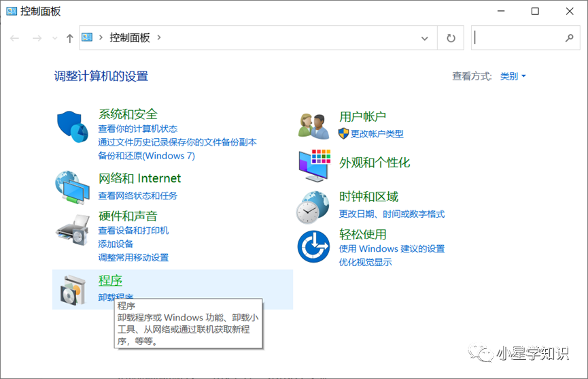Maximize the Control Panel window

[x=535, y=12]
